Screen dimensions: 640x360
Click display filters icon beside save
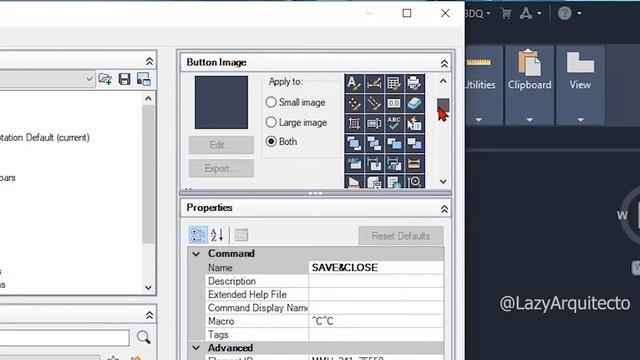point(144,79)
